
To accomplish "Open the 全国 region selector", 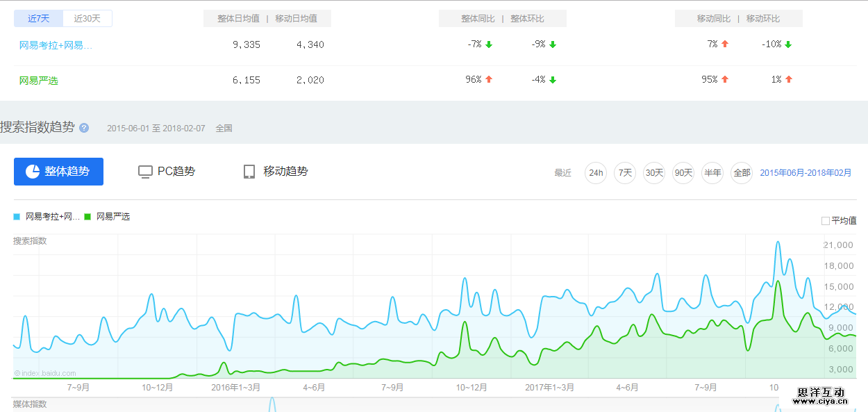I will (224, 129).
